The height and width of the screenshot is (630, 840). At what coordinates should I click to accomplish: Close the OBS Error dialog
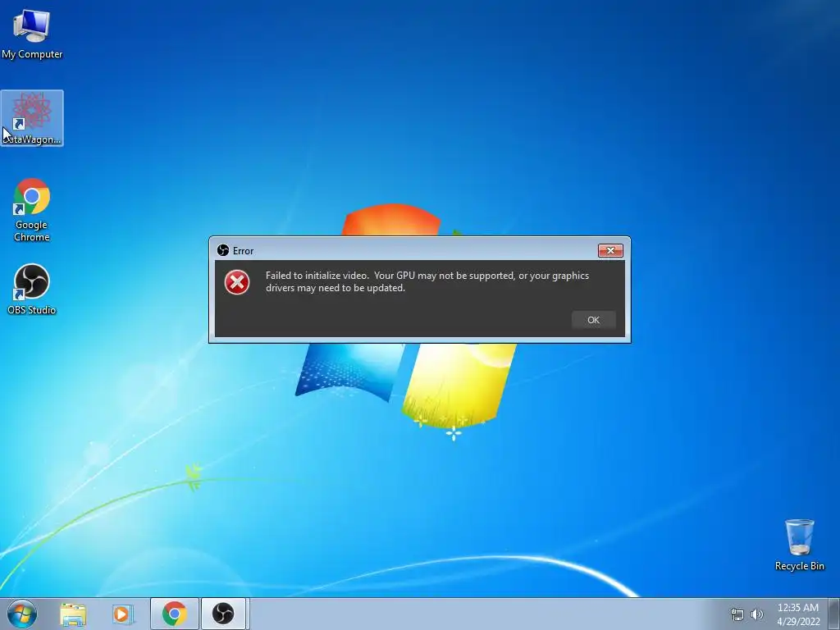point(610,250)
